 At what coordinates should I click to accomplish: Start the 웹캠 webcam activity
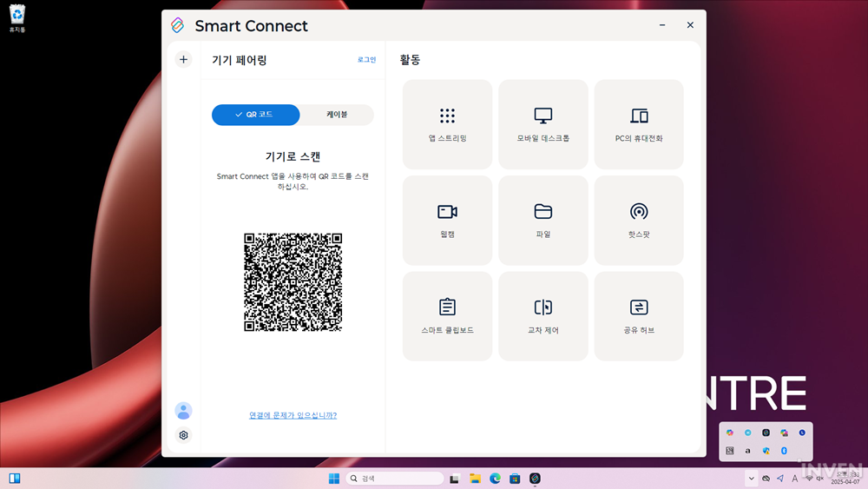pos(447,220)
